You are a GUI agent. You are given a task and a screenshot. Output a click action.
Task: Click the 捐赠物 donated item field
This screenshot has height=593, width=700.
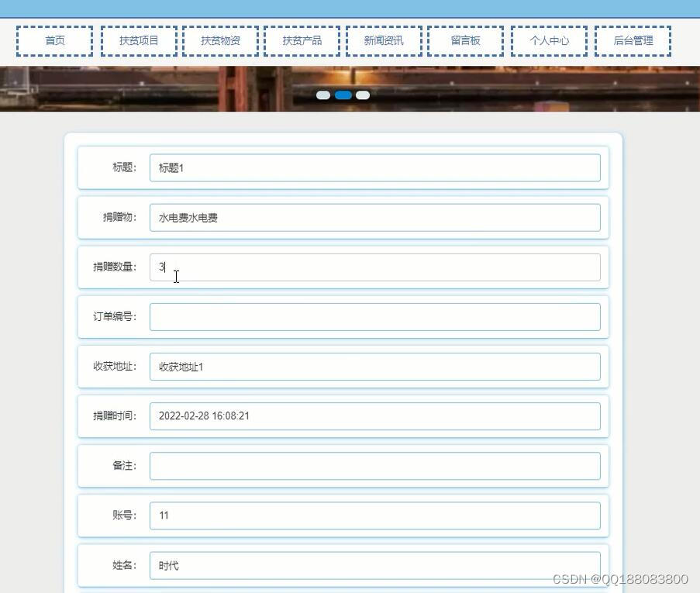tap(375, 217)
